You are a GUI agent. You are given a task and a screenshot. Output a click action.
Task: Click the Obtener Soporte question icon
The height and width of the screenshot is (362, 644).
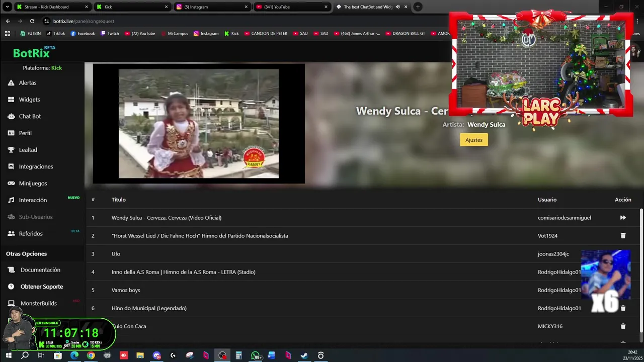pyautogui.click(x=11, y=287)
